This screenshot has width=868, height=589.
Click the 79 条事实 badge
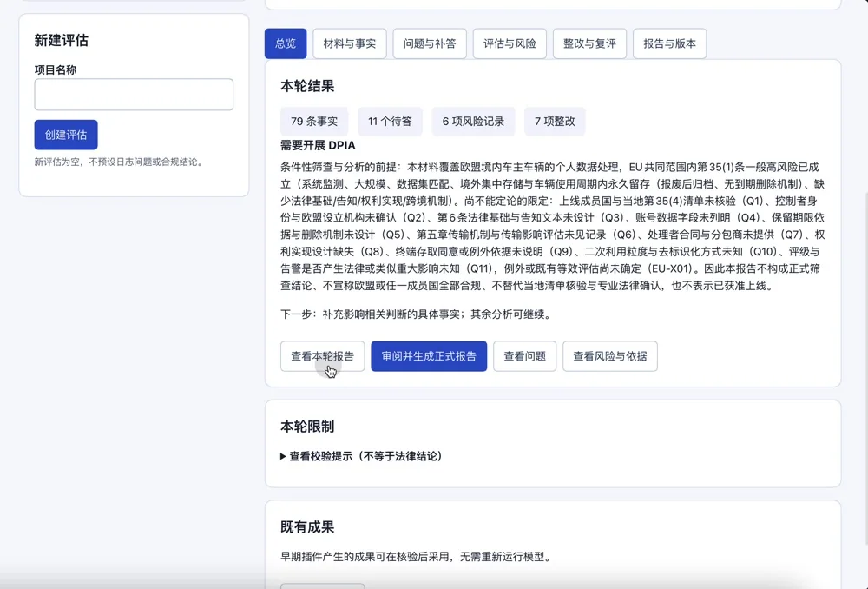pyautogui.click(x=314, y=122)
